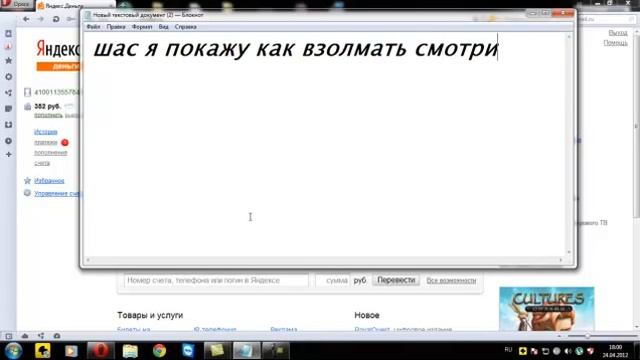
Task: Click the Помощь link
Action: click(616, 42)
